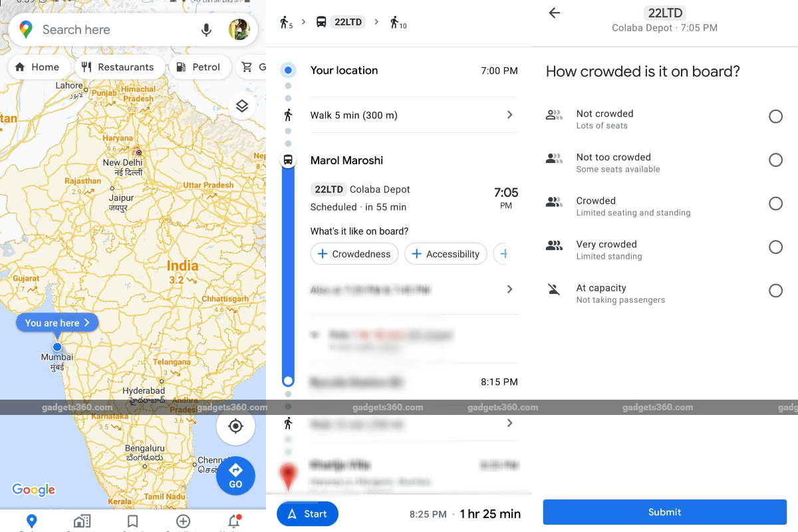Mark the bus as At capacity
This screenshot has height=532, width=798.
coord(775,291)
